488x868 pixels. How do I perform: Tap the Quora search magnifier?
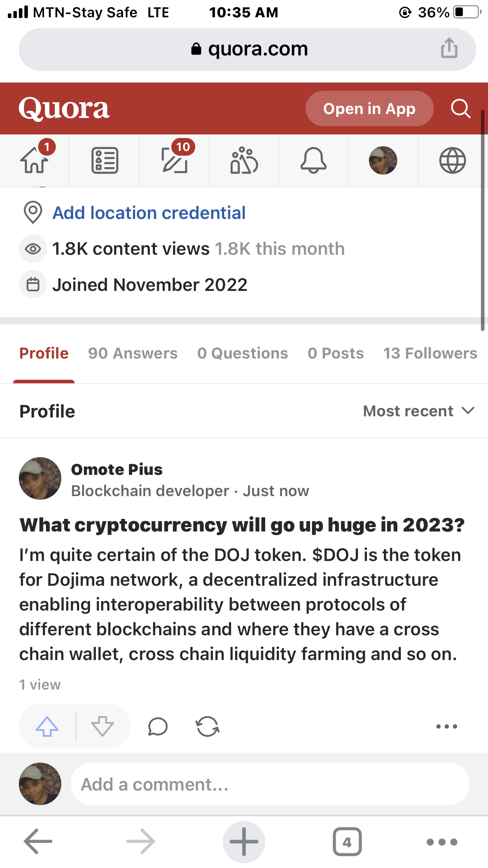click(x=460, y=108)
